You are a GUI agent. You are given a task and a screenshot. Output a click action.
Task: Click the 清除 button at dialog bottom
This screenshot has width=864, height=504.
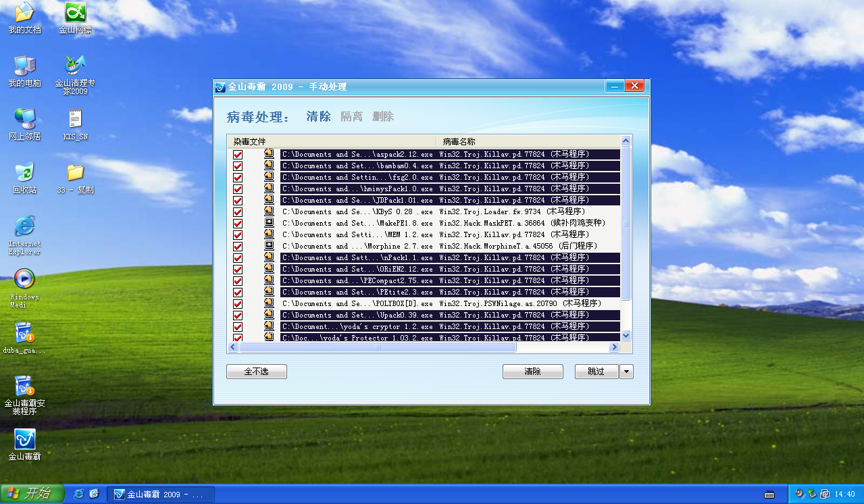point(533,372)
